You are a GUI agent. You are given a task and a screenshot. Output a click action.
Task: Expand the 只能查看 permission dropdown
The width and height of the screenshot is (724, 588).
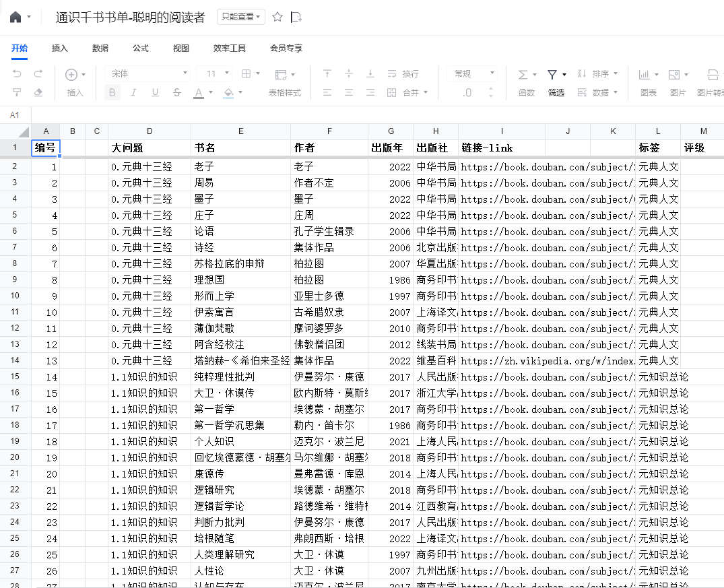(240, 18)
